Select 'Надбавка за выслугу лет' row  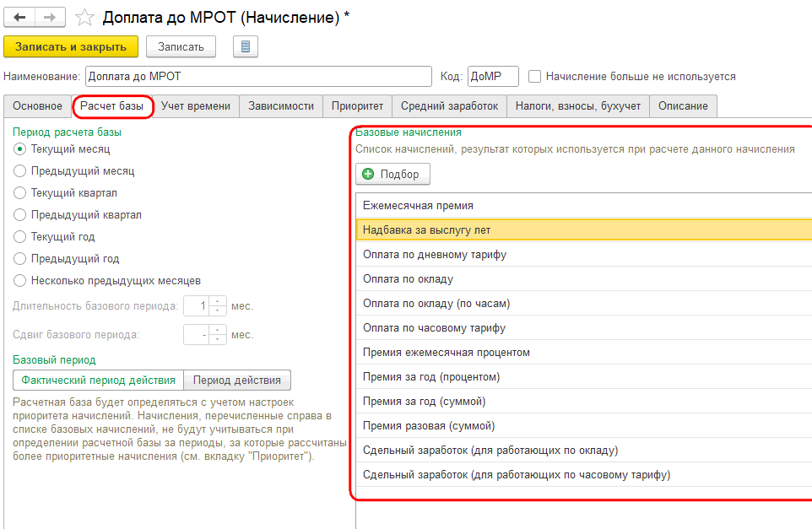pyautogui.click(x=584, y=229)
